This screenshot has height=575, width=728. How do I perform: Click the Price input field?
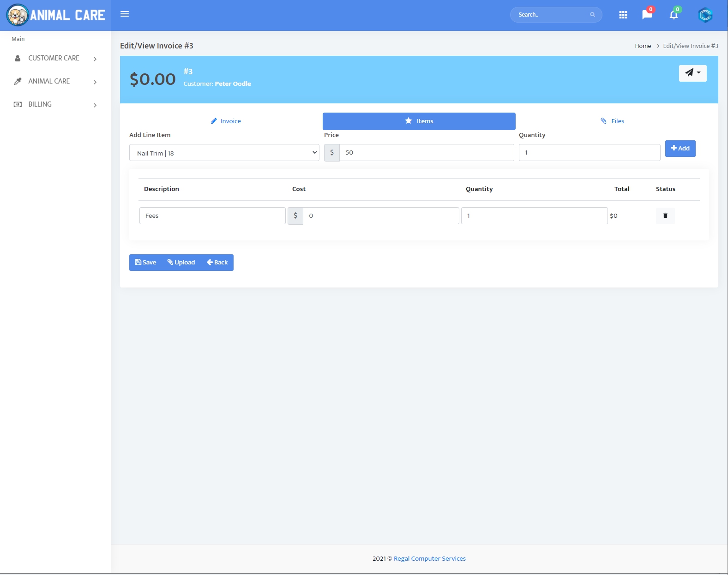[x=427, y=152]
